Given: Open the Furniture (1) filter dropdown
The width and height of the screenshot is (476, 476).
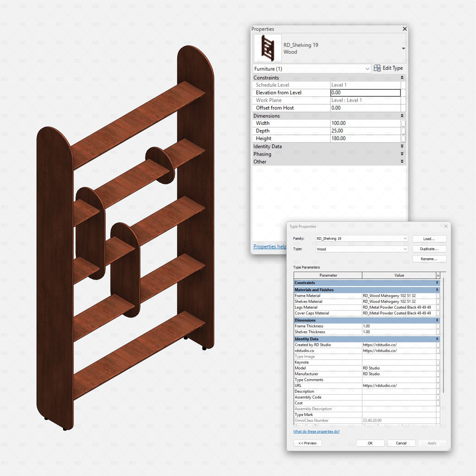Looking at the screenshot, I should [312, 69].
